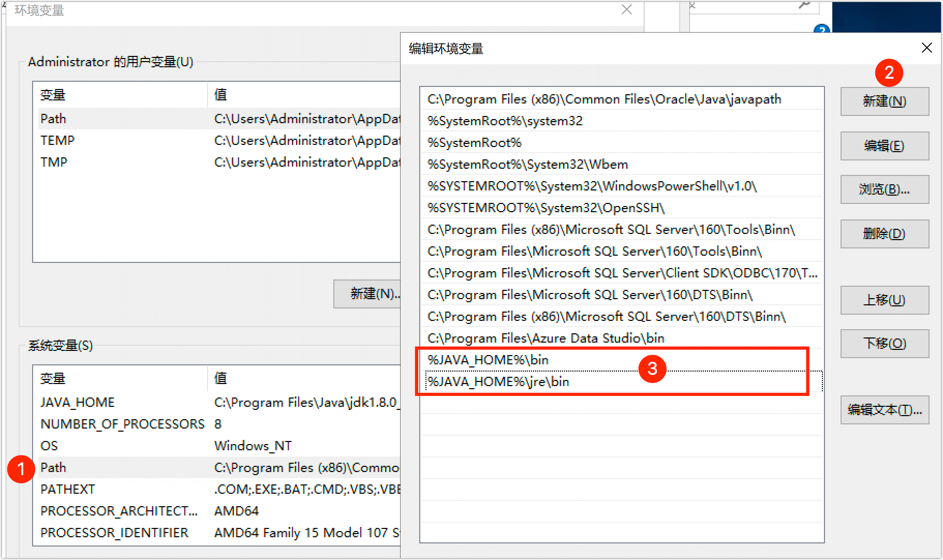Click the 浏览(B)... button
Screen dimensions: 943x560
[x=884, y=189]
